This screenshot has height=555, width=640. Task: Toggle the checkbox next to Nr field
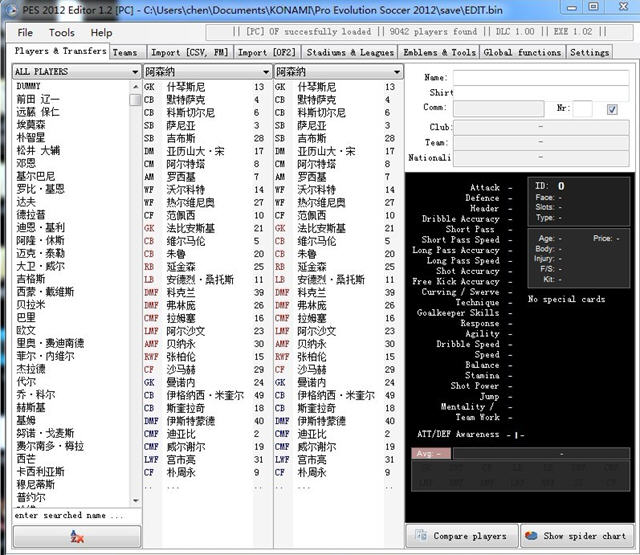tap(612, 109)
